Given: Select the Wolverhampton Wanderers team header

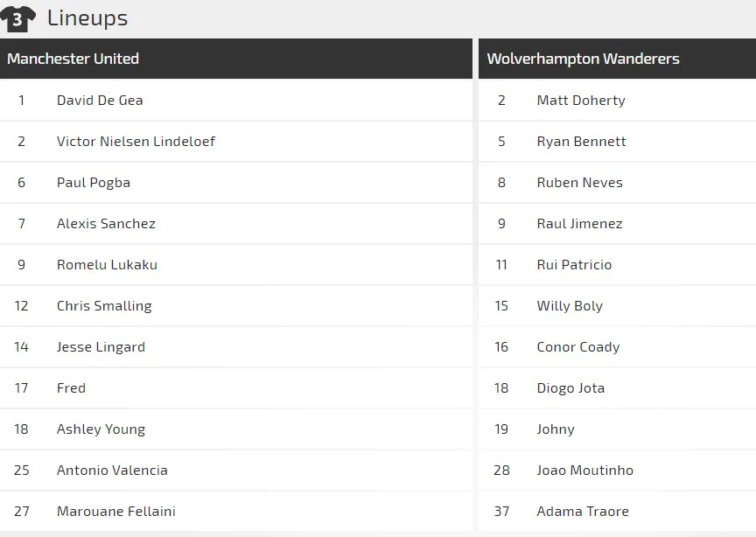Looking at the screenshot, I should (583, 59).
